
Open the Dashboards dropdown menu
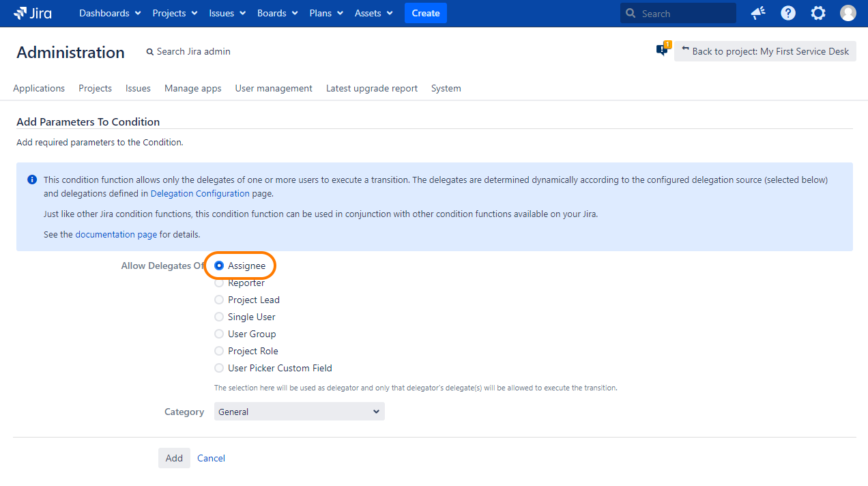point(110,13)
